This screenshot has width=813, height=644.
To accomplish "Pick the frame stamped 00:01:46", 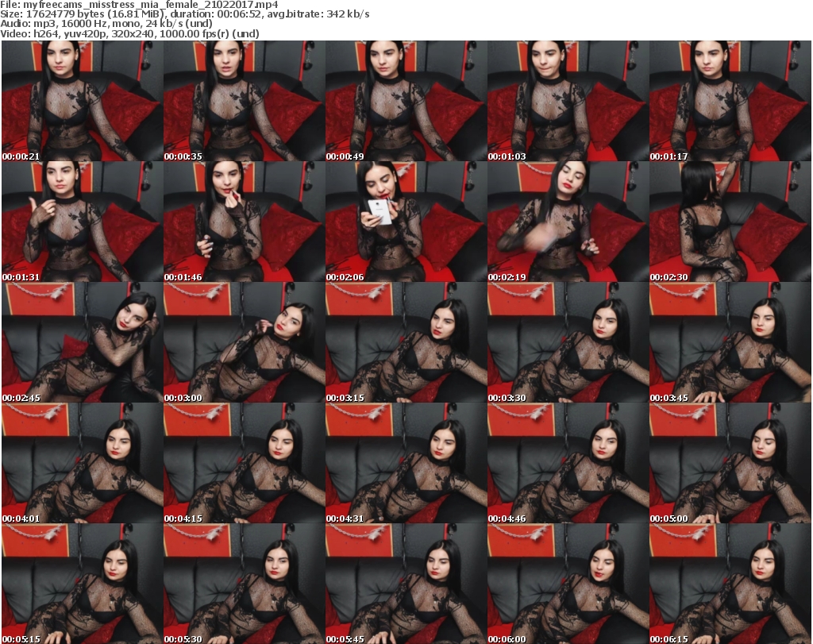I will pos(245,222).
